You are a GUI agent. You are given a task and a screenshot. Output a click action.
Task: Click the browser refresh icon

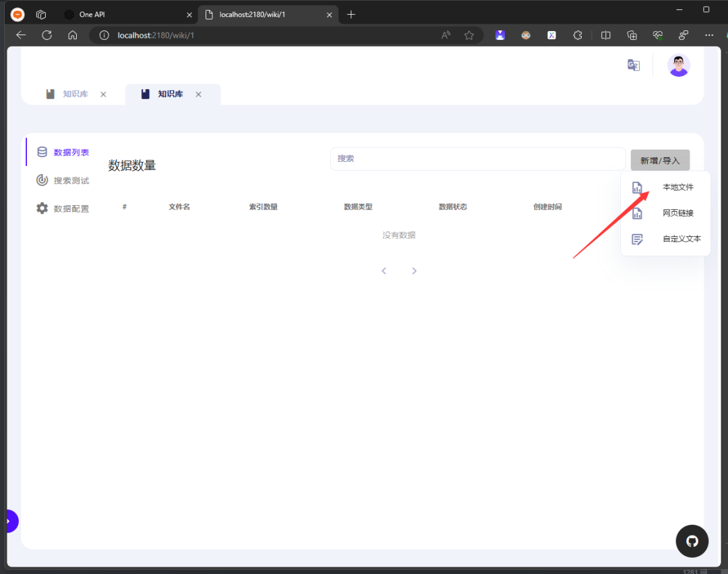(47, 35)
